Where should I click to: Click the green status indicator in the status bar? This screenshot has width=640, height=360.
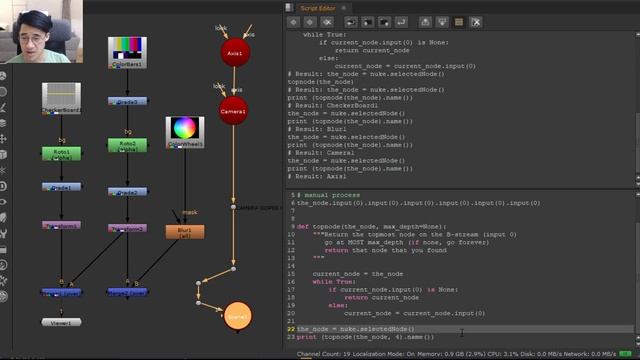625,353
